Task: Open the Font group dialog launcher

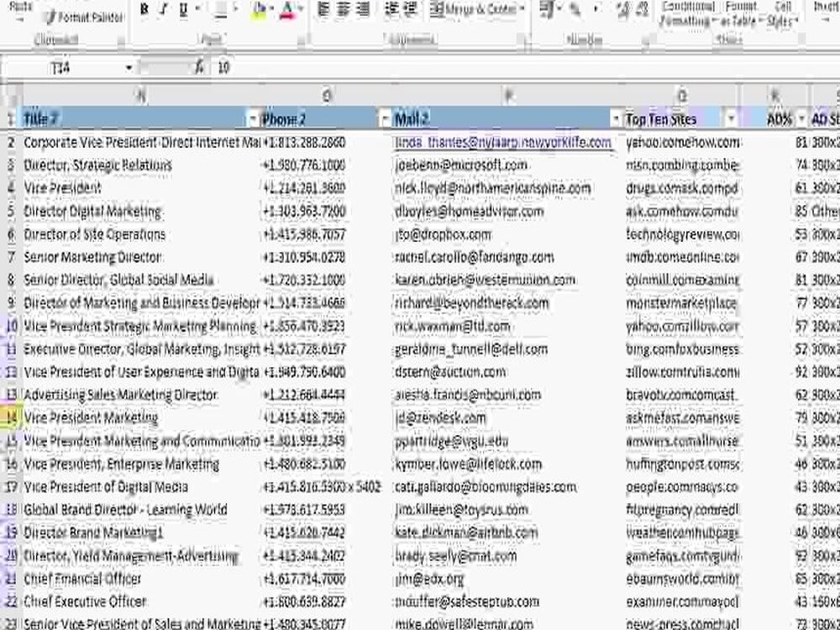Action: (302, 40)
